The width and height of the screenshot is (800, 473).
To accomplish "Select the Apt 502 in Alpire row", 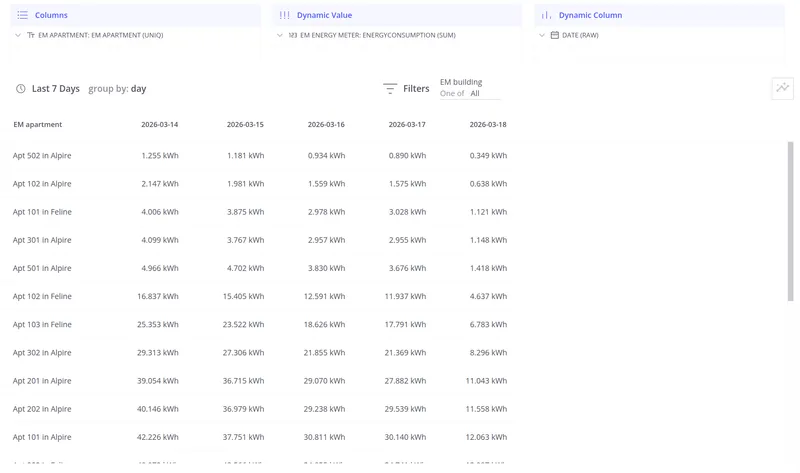I will [260, 156].
